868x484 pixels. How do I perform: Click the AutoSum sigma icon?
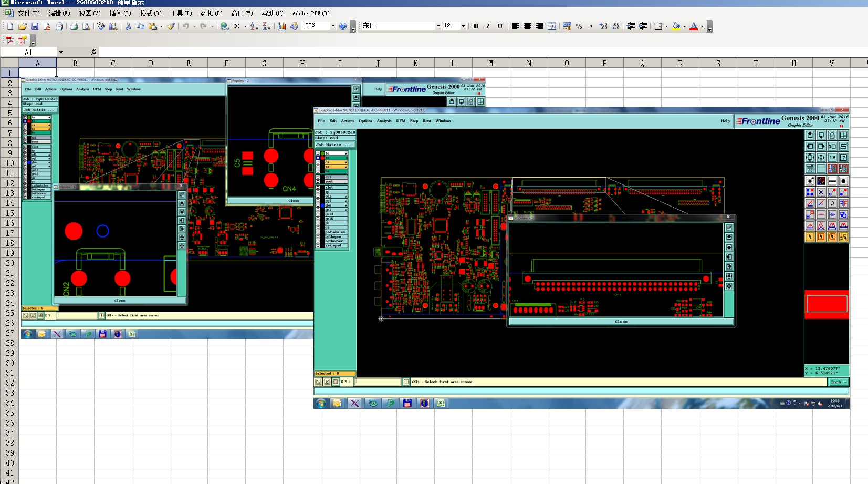[237, 26]
